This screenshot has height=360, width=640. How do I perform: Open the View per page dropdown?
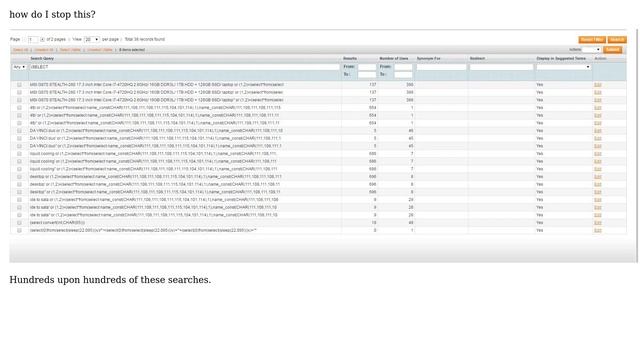(x=91, y=40)
